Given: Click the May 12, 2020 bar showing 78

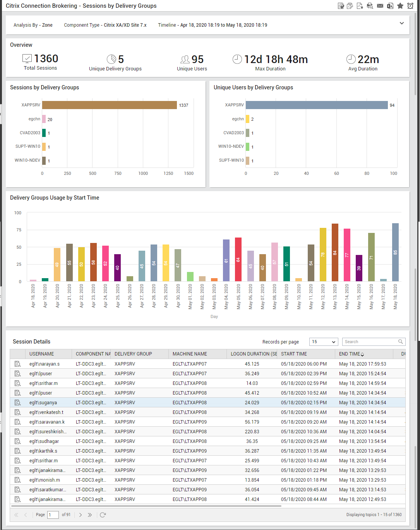Looking at the screenshot, I should click(x=323, y=255).
